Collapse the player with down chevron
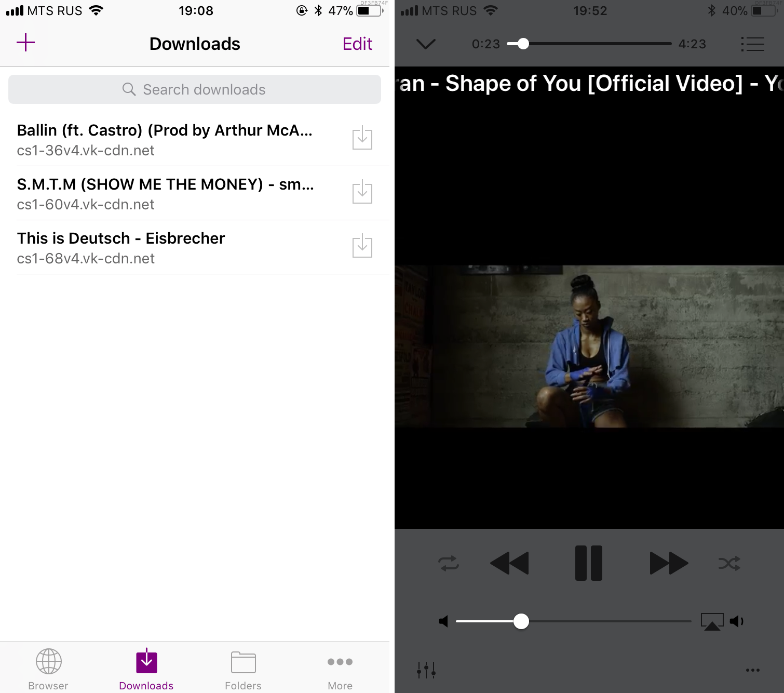Viewport: 784px width, 693px height. click(x=426, y=44)
